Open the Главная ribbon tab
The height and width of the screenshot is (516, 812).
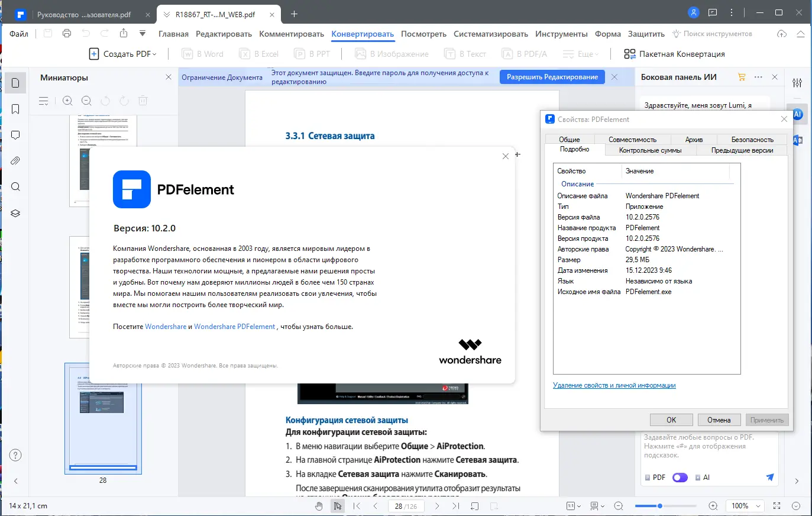coord(173,34)
